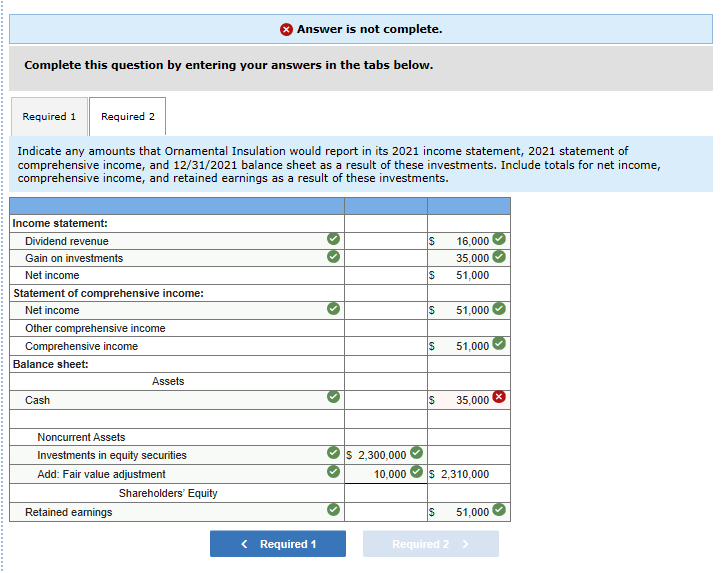The image size is (727, 573).
Task: Click green check next to Gain on investments label
Action: (x=333, y=256)
